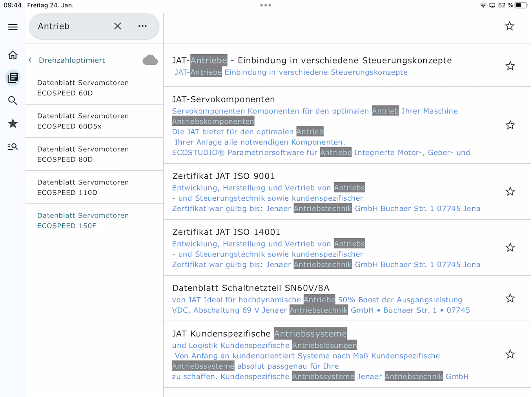This screenshot has width=532, height=397.
Task: Tap the ECOSTUDIO® Parametriersoftware snippet line
Action: [x=321, y=152]
